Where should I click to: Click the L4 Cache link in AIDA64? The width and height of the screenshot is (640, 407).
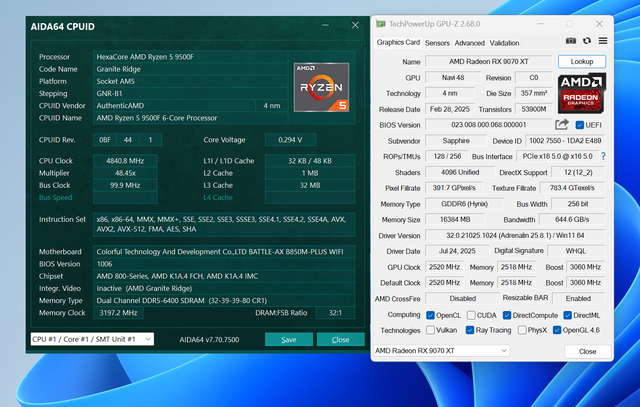pos(218,198)
